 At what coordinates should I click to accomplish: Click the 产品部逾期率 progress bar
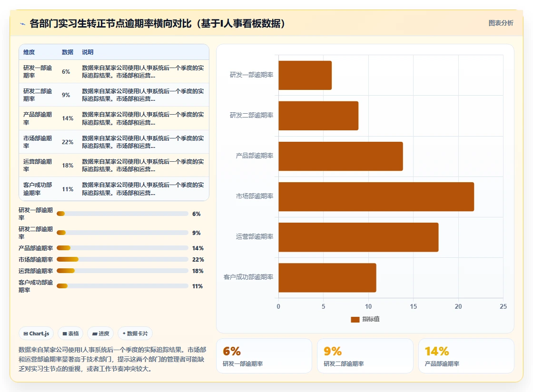click(x=122, y=248)
